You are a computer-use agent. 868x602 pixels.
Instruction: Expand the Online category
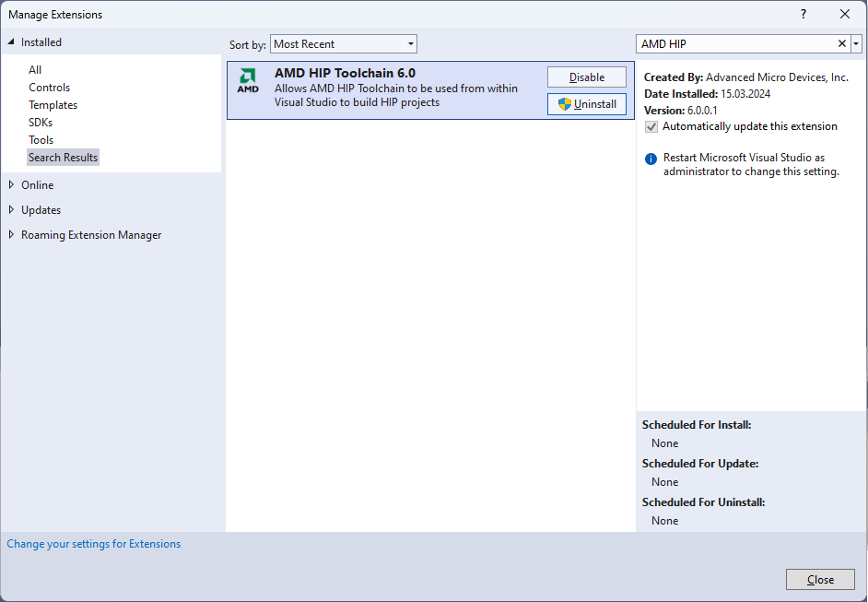pyautogui.click(x=11, y=185)
